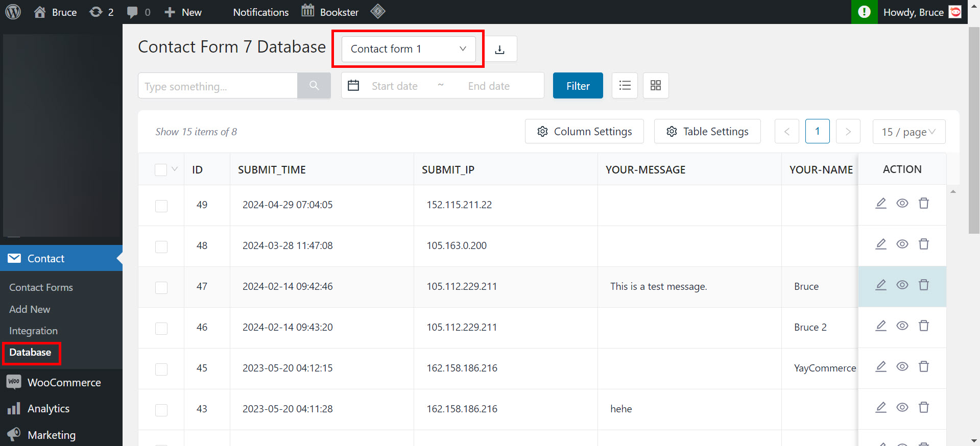Toggle the select-all header checkbox
Screen dimensions: 980x446
161,170
